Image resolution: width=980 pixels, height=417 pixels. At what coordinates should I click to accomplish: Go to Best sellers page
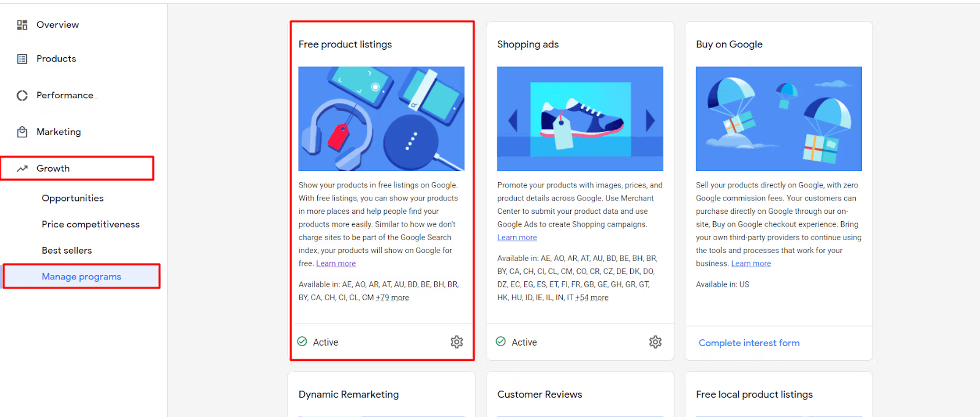coord(67,250)
